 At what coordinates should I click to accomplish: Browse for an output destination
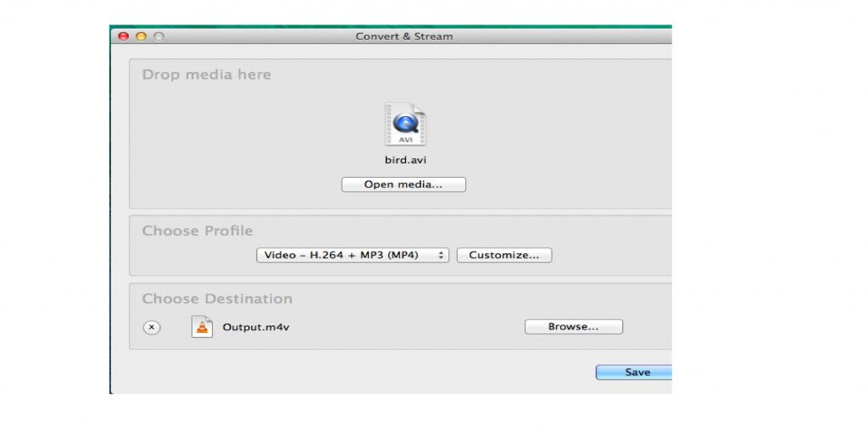click(x=573, y=327)
